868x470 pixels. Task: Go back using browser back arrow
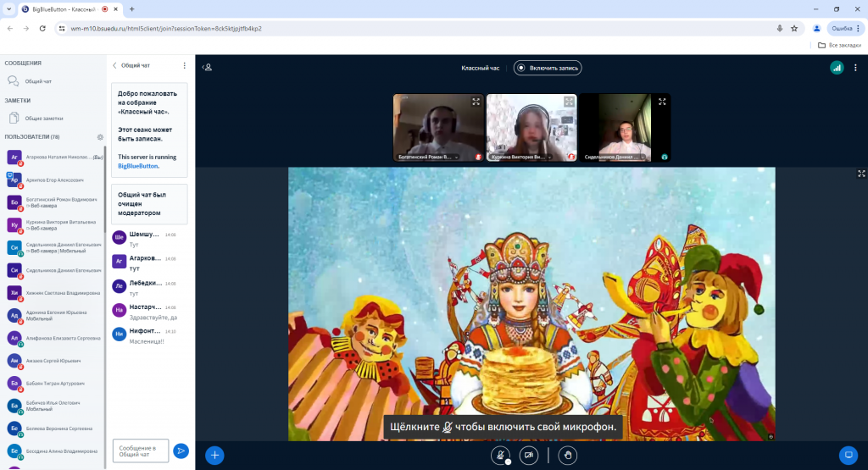coord(10,28)
